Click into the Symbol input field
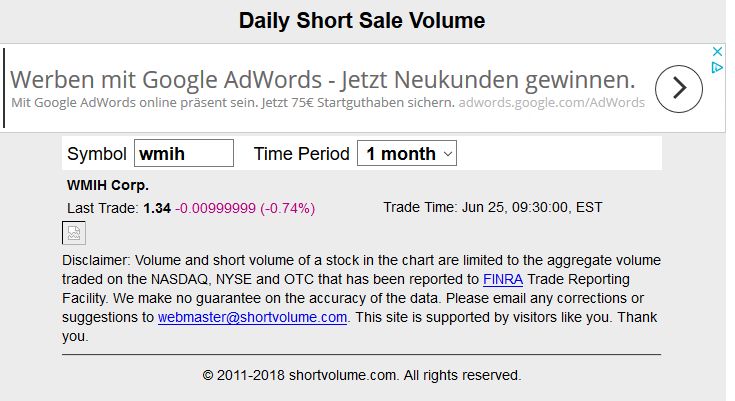This screenshot has width=735, height=401. pyautogui.click(x=183, y=153)
